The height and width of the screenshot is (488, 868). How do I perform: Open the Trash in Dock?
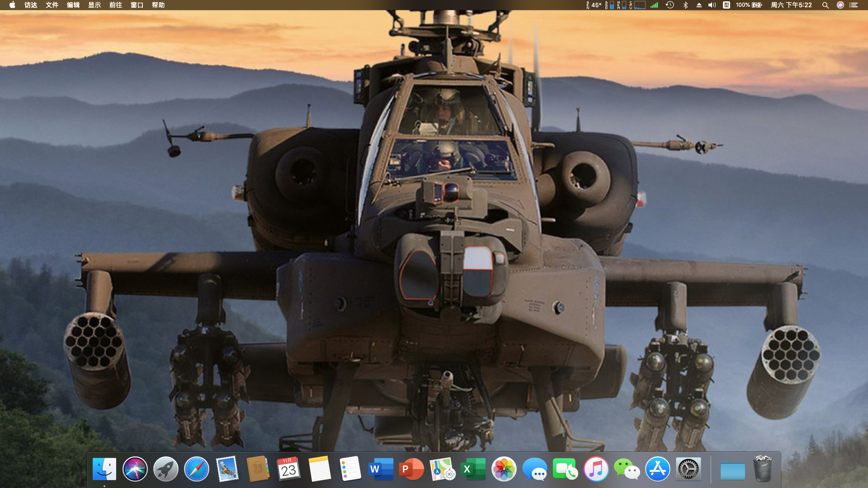click(763, 469)
